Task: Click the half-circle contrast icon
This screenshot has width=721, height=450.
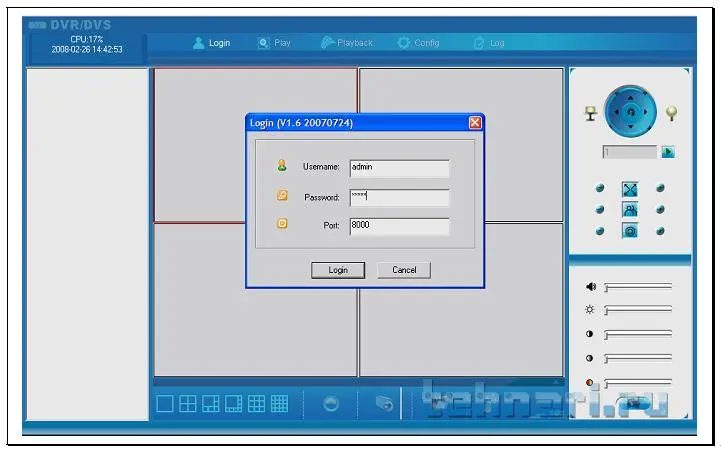Action: 589,334
